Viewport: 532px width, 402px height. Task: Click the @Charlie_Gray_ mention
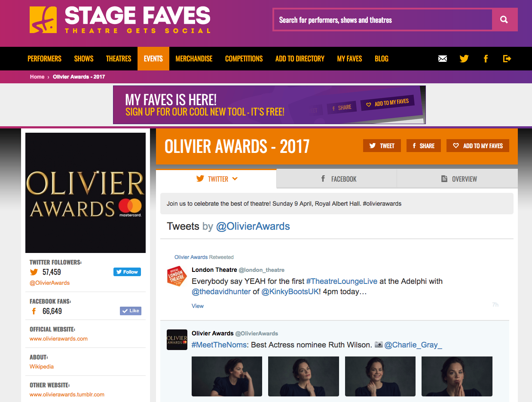pyautogui.click(x=413, y=345)
